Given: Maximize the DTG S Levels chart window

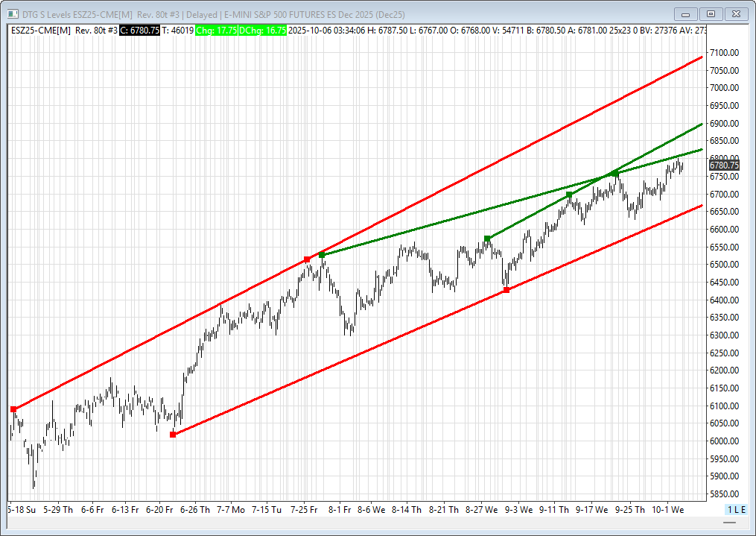Looking at the screenshot, I should point(711,13).
